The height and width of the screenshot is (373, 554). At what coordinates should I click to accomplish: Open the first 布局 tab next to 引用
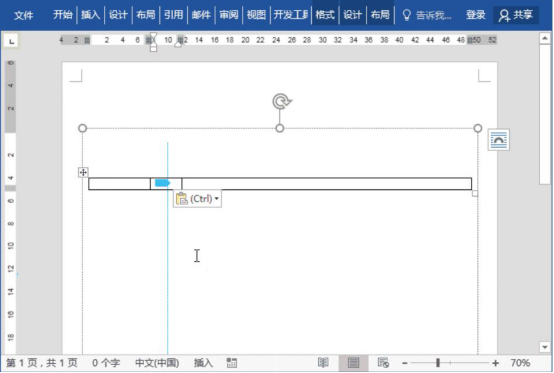pos(146,15)
